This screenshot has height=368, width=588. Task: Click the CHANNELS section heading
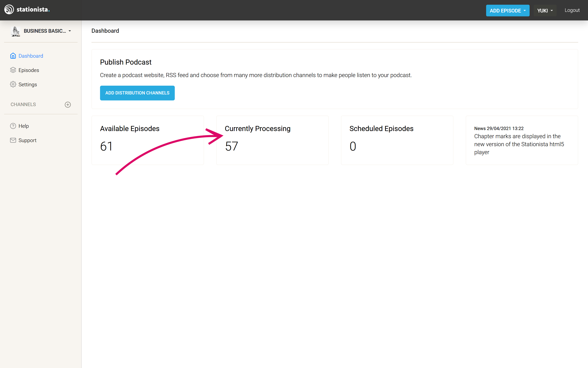point(23,104)
